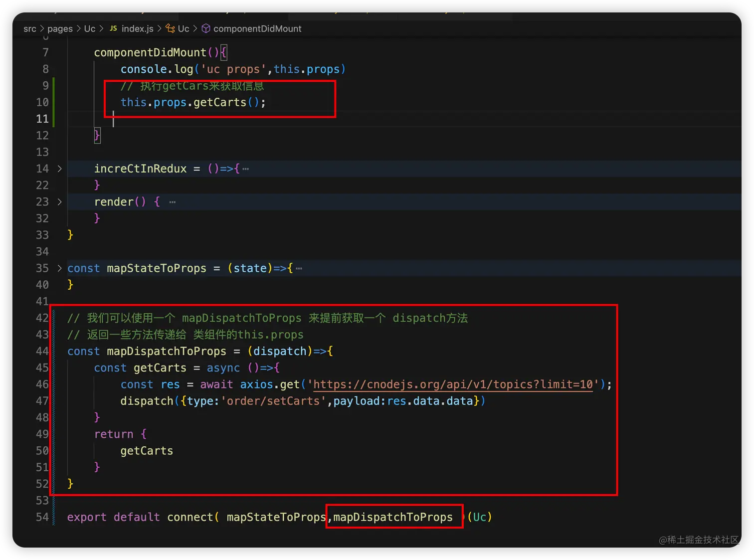This screenshot has width=754, height=560.
Task: Click line number 54 in the gutter
Action: [x=42, y=517]
